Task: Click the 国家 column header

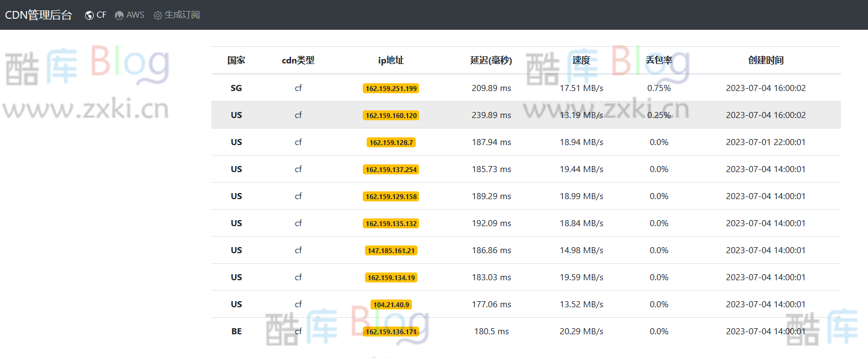Action: click(236, 60)
